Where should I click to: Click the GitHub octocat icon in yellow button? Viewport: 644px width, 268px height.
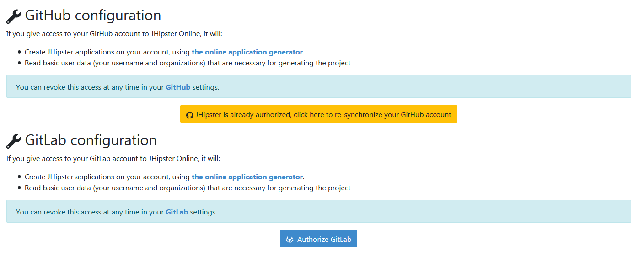(x=190, y=115)
